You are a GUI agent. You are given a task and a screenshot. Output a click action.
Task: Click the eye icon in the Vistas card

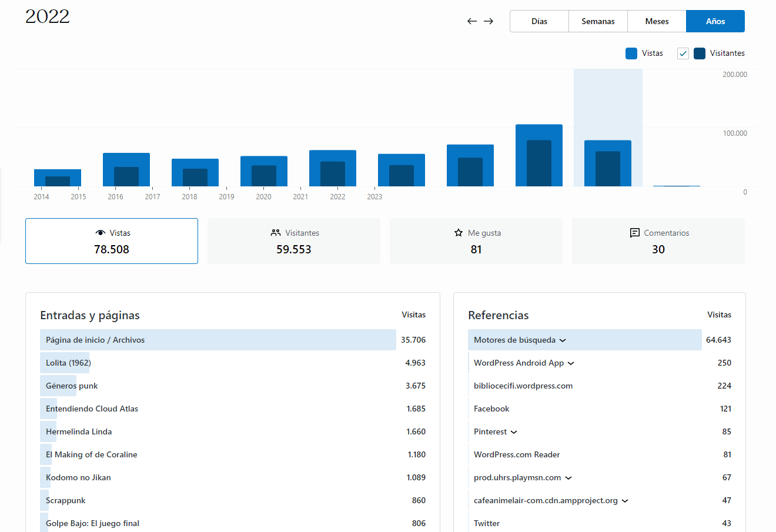click(x=101, y=233)
